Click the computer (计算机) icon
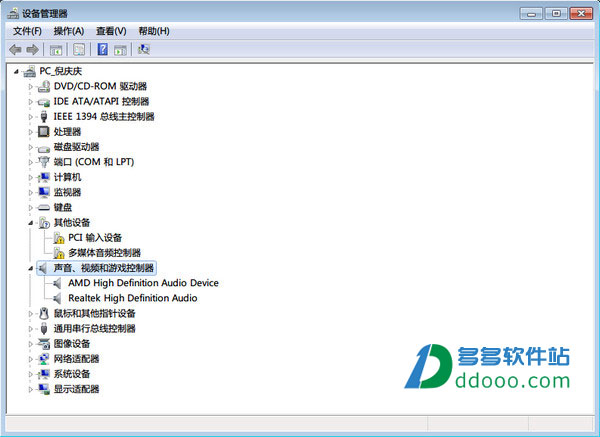Screen dimensions: 600x437 (44, 177)
